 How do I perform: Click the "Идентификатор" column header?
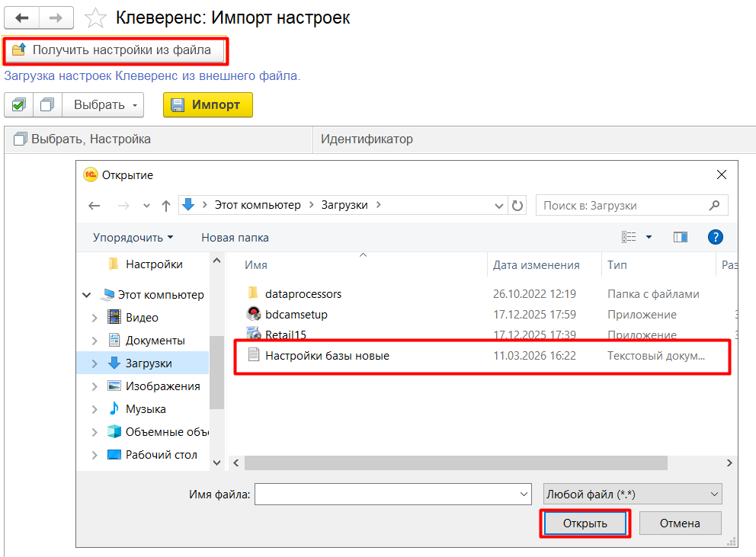(534, 139)
